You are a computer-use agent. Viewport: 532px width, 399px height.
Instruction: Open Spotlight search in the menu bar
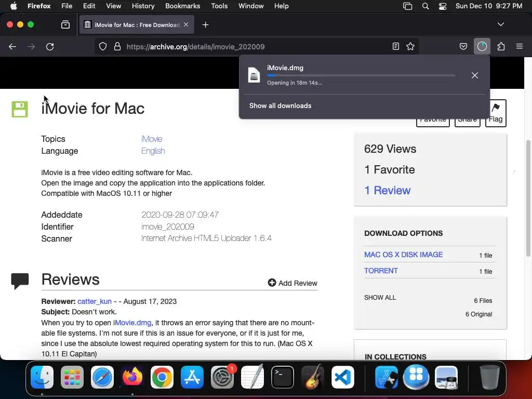click(x=425, y=6)
